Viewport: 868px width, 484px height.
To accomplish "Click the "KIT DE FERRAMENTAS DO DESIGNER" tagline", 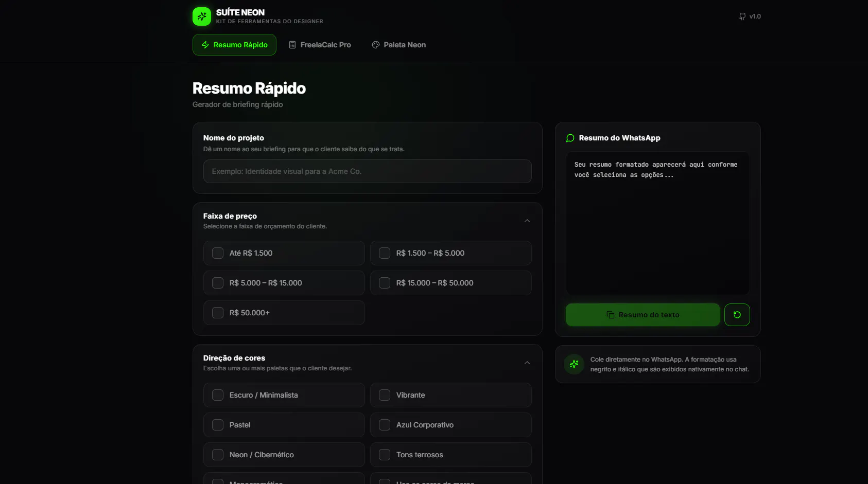I will [x=270, y=22].
